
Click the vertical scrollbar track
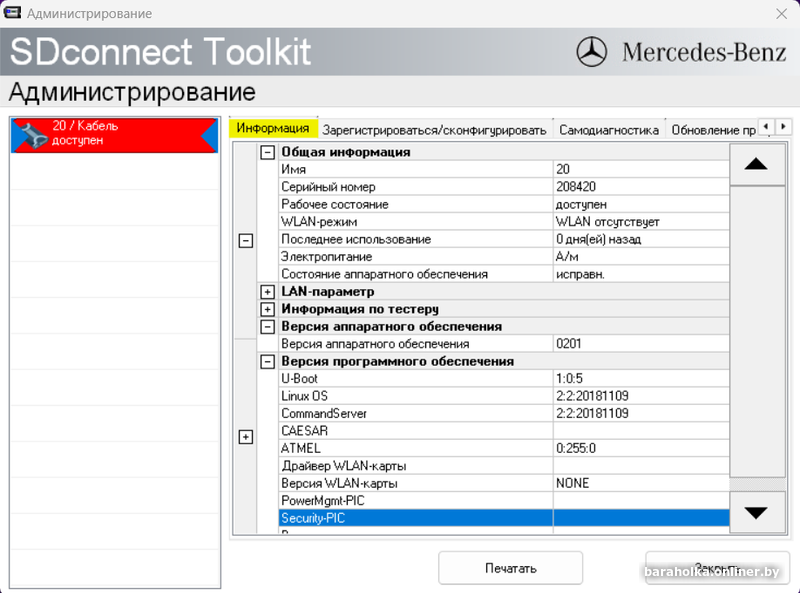coord(757,332)
